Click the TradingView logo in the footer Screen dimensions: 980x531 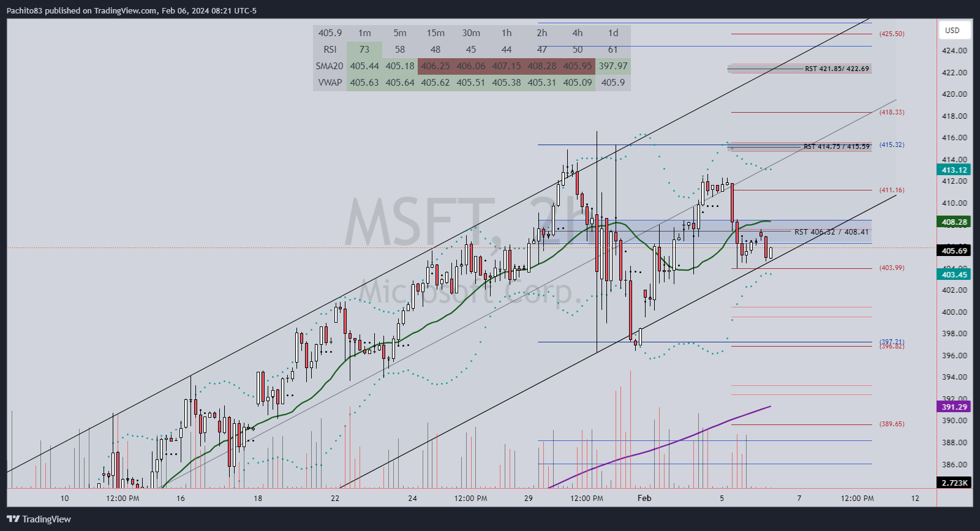pyautogui.click(x=39, y=519)
